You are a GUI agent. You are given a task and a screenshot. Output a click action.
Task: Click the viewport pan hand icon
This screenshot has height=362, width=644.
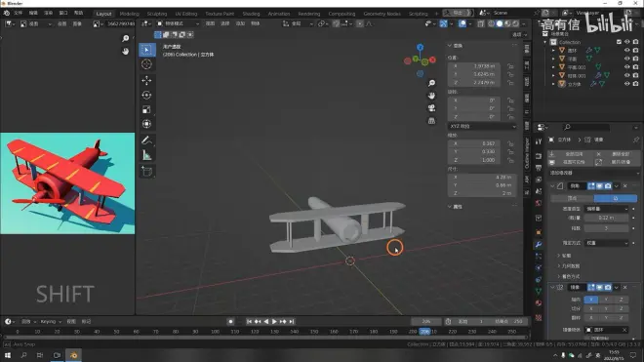point(431,96)
